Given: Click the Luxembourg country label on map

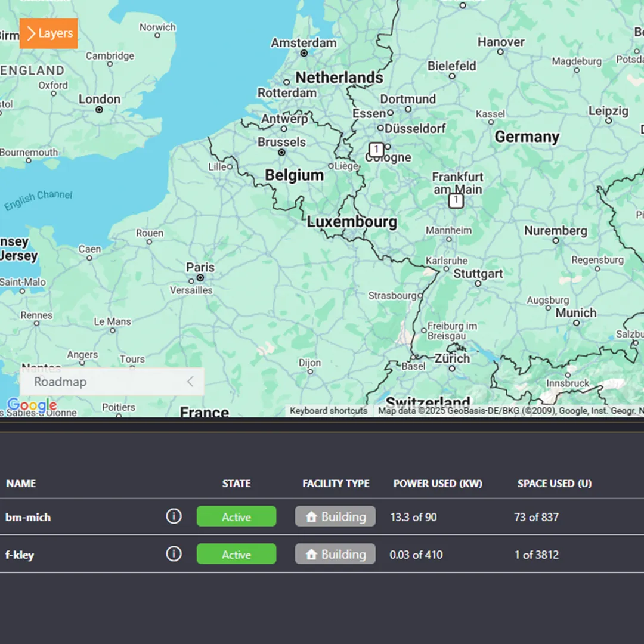Looking at the screenshot, I should click(x=352, y=222).
